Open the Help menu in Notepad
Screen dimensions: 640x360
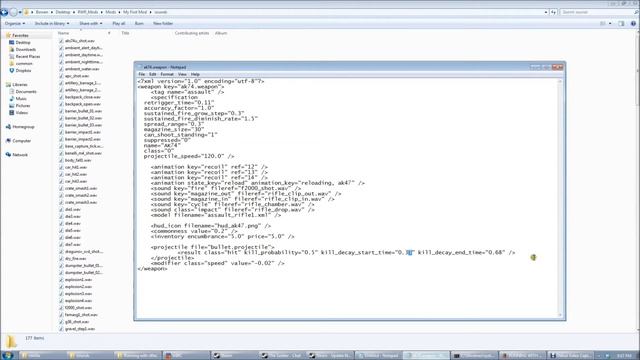pos(195,74)
